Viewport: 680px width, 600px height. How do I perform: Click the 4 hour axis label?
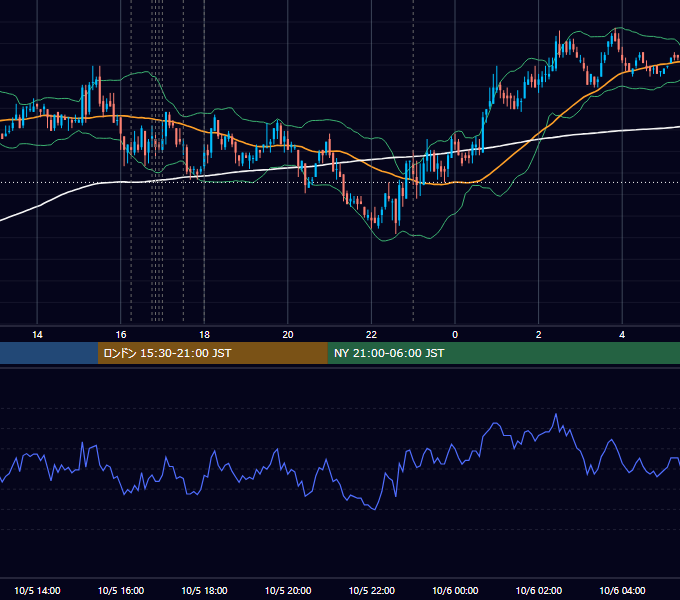(x=622, y=335)
